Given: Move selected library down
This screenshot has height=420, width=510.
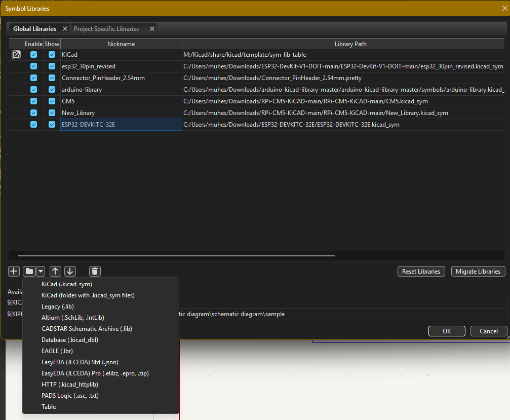Looking at the screenshot, I should pyautogui.click(x=70, y=272).
